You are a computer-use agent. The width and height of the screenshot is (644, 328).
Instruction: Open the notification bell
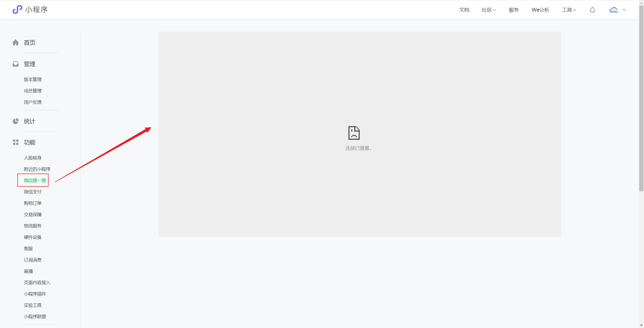pos(592,10)
